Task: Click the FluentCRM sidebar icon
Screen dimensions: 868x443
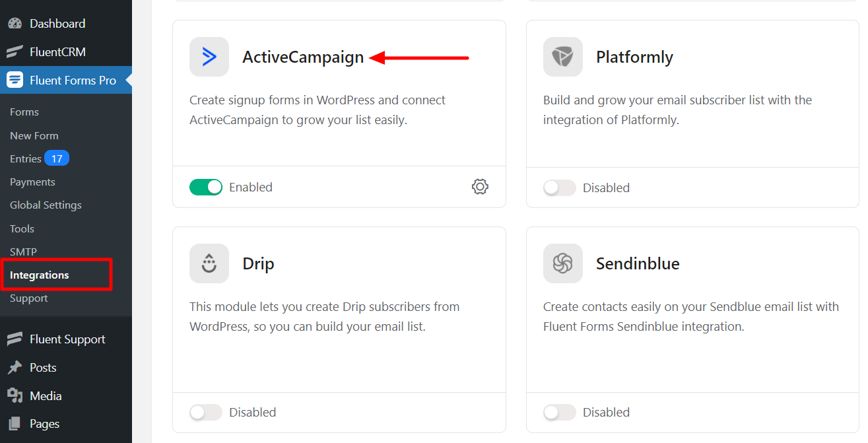Action: pyautogui.click(x=15, y=52)
